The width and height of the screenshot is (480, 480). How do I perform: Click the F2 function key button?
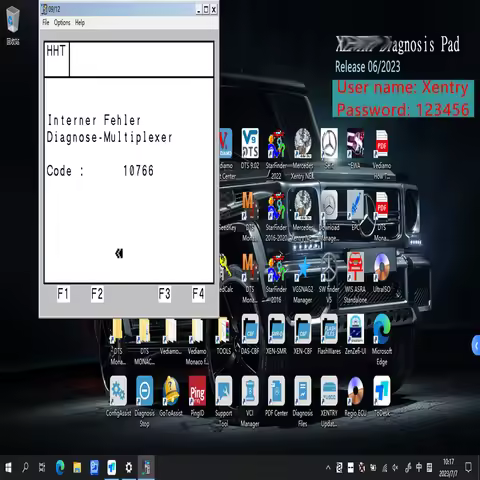(97, 294)
